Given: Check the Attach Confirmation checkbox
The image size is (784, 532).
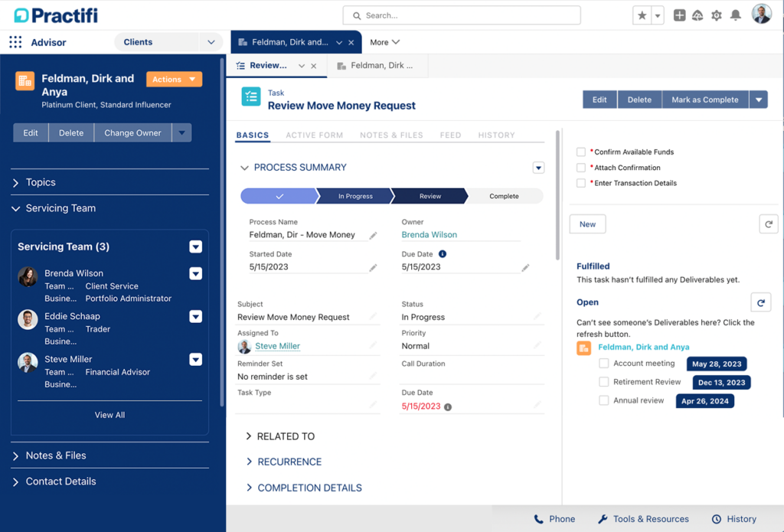Looking at the screenshot, I should point(580,167).
